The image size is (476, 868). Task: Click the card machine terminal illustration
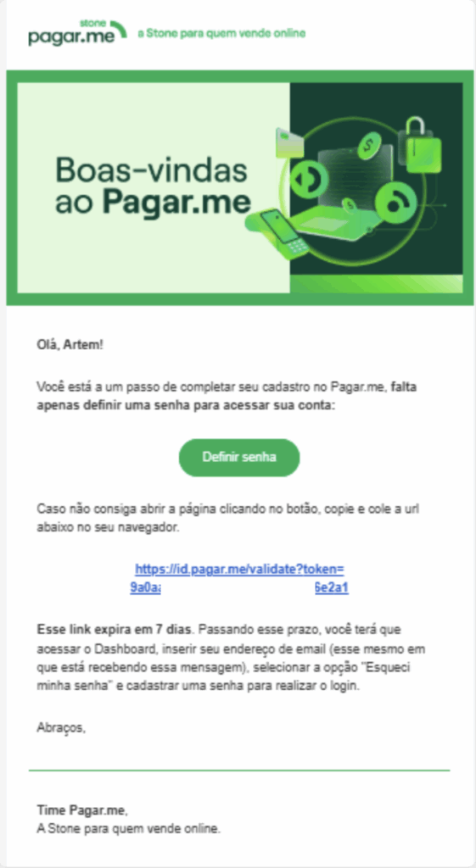(278, 231)
